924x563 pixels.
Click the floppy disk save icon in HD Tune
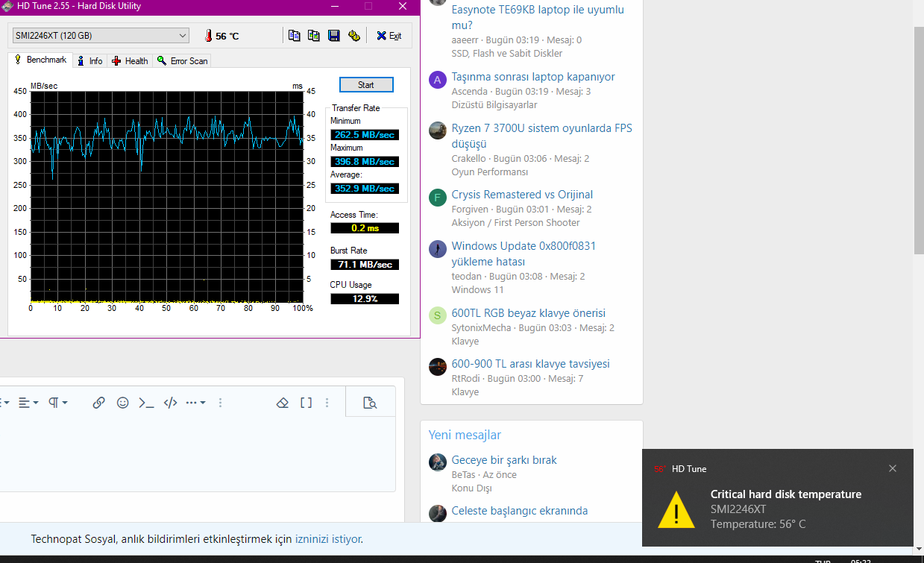pos(334,35)
